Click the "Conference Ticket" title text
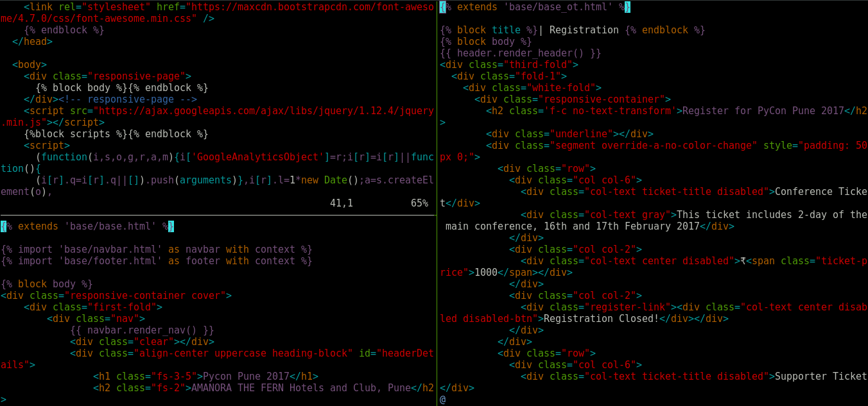 point(821,192)
